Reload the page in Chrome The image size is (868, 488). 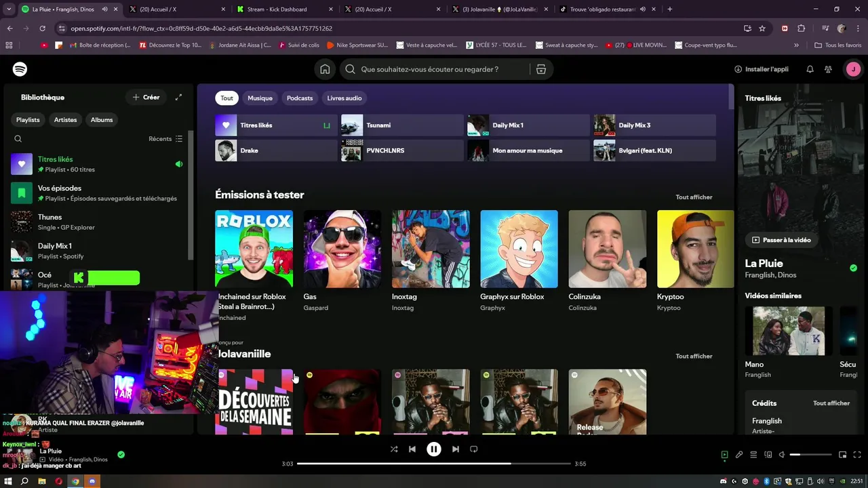coord(42,28)
